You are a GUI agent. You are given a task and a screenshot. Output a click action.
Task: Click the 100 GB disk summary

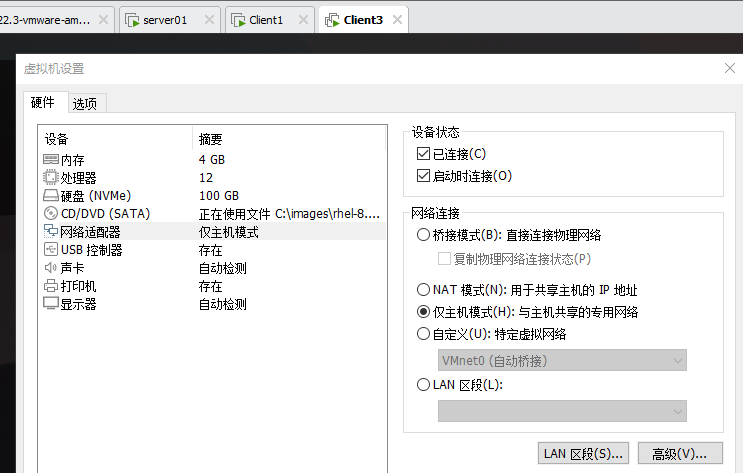pyautogui.click(x=218, y=196)
